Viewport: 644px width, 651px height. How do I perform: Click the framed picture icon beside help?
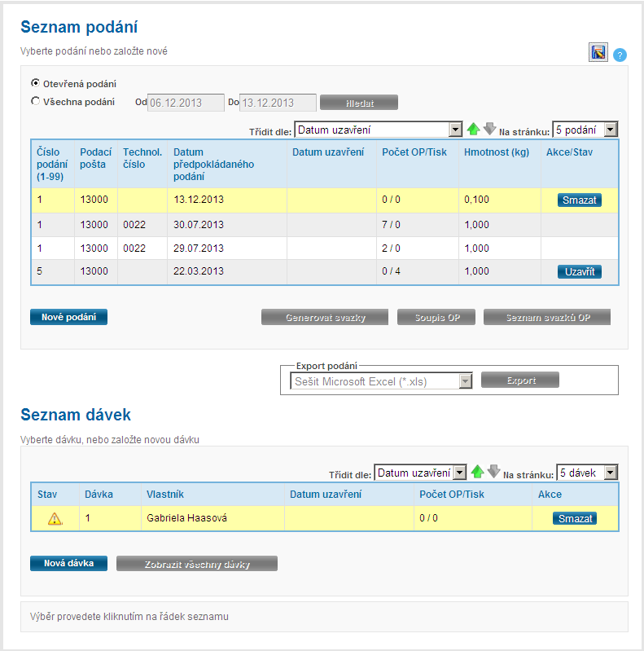tap(598, 53)
